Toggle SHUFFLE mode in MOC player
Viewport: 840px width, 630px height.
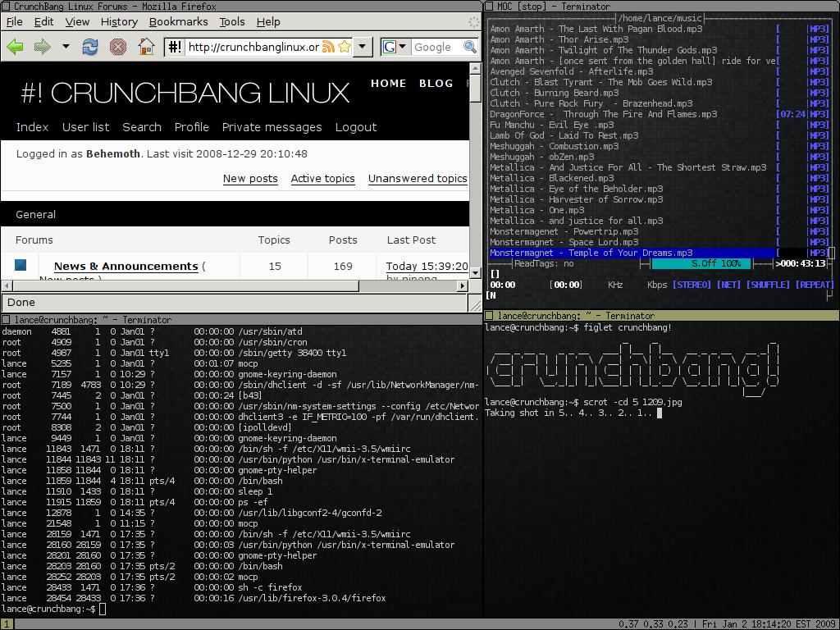coord(768,285)
